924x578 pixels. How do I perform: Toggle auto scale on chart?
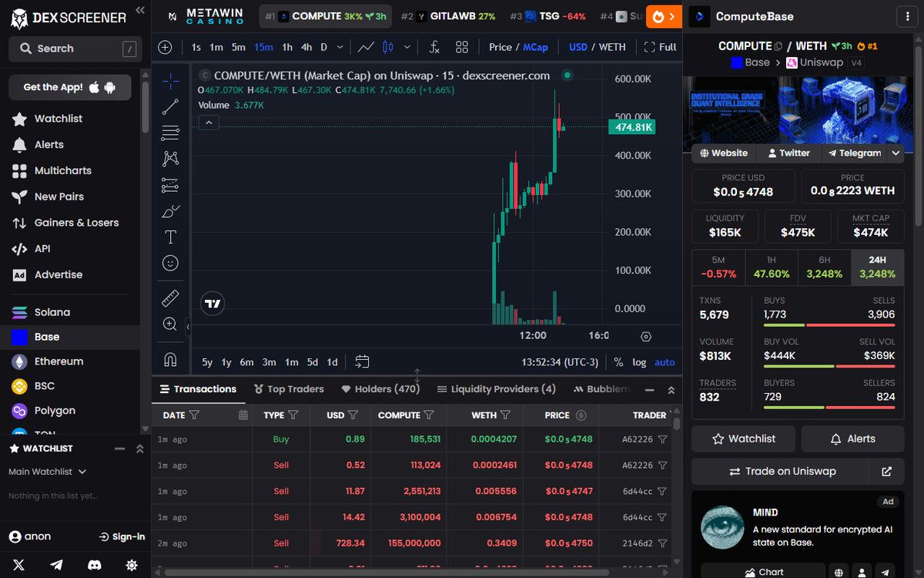[665, 362]
